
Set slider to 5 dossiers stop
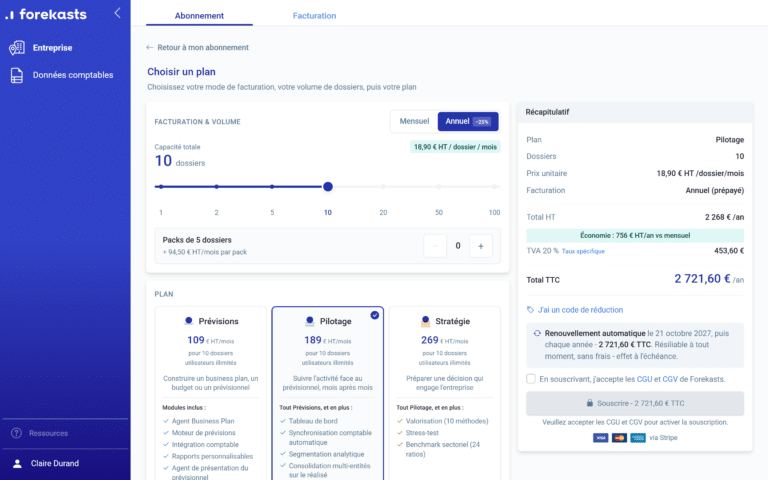coord(272,187)
